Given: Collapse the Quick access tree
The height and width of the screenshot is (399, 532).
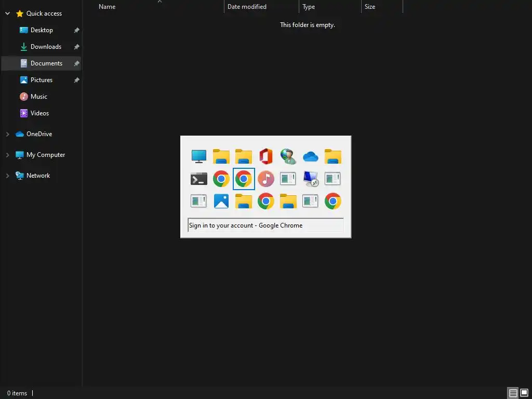Looking at the screenshot, I should click(7, 13).
